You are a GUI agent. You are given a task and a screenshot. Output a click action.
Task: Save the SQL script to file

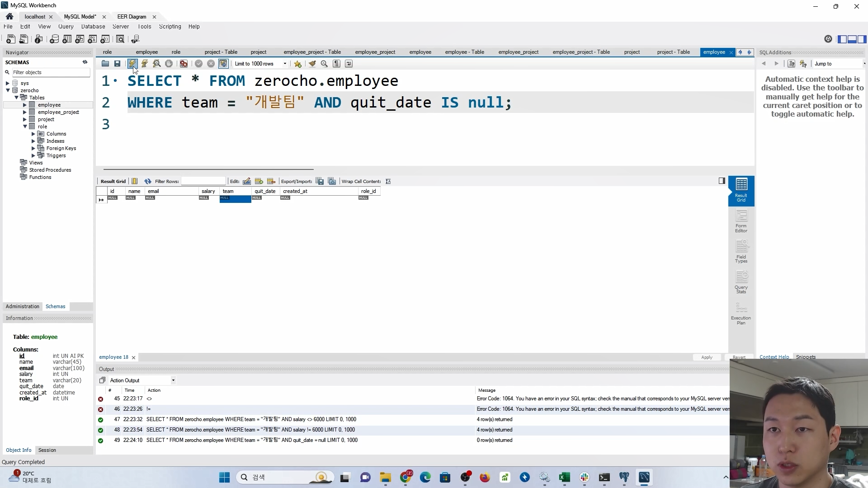[x=118, y=64]
